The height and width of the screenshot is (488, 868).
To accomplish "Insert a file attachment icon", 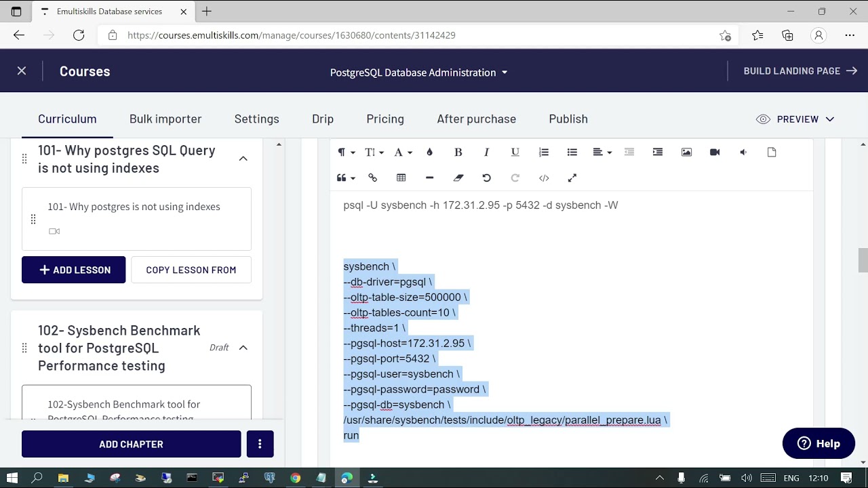I will (772, 152).
